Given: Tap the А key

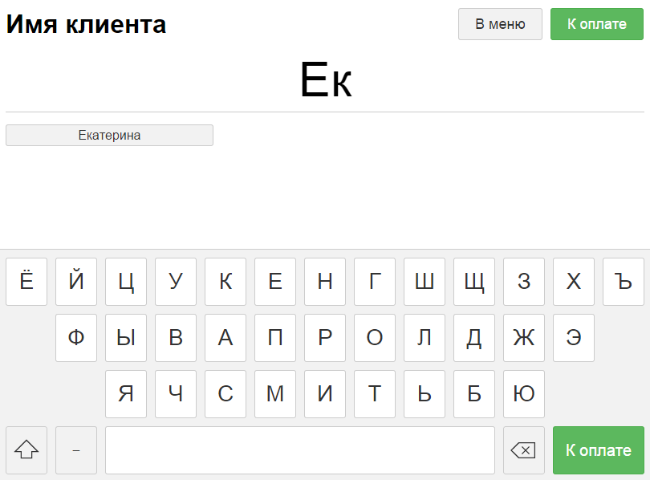Looking at the screenshot, I should tap(225, 337).
